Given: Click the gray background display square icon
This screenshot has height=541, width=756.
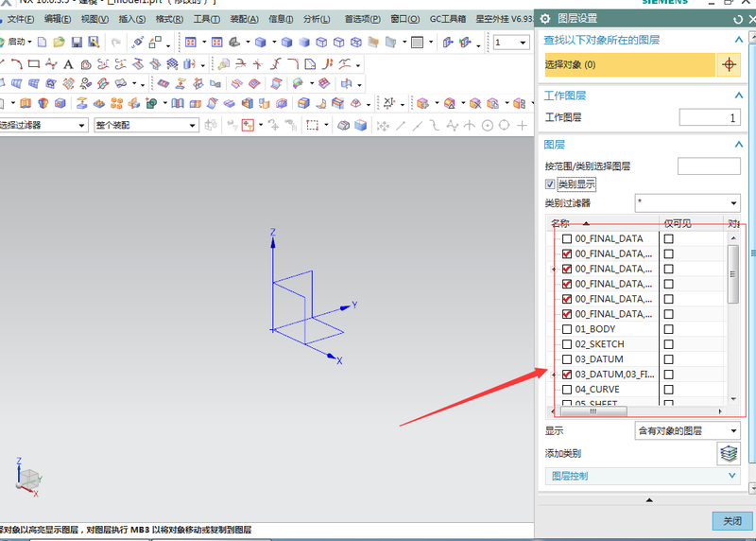Looking at the screenshot, I should (417, 43).
